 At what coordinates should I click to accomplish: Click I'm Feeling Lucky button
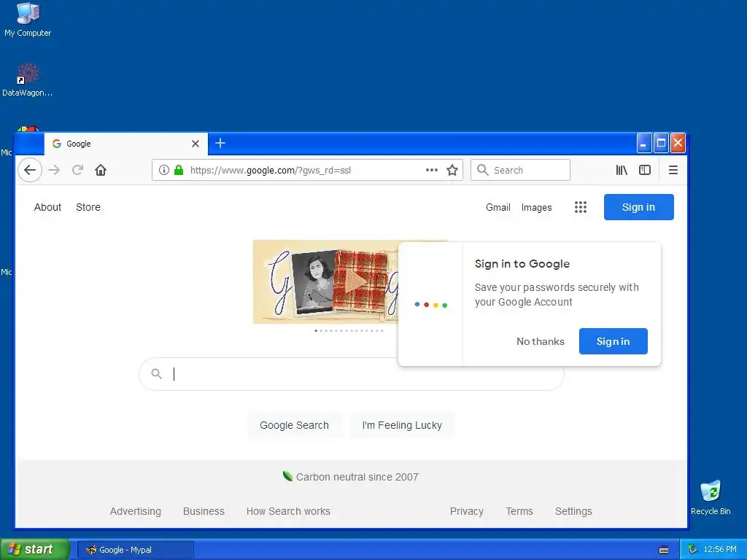(x=402, y=425)
